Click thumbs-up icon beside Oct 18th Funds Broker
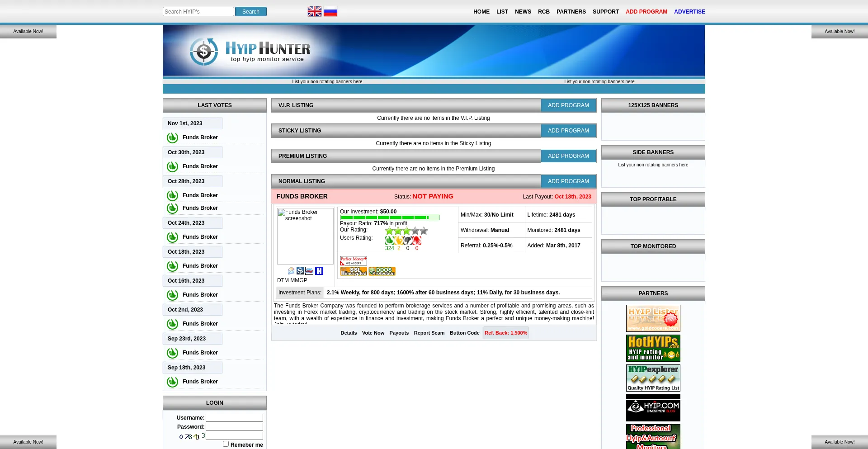Image resolution: width=868 pixels, height=449 pixels. (172, 266)
